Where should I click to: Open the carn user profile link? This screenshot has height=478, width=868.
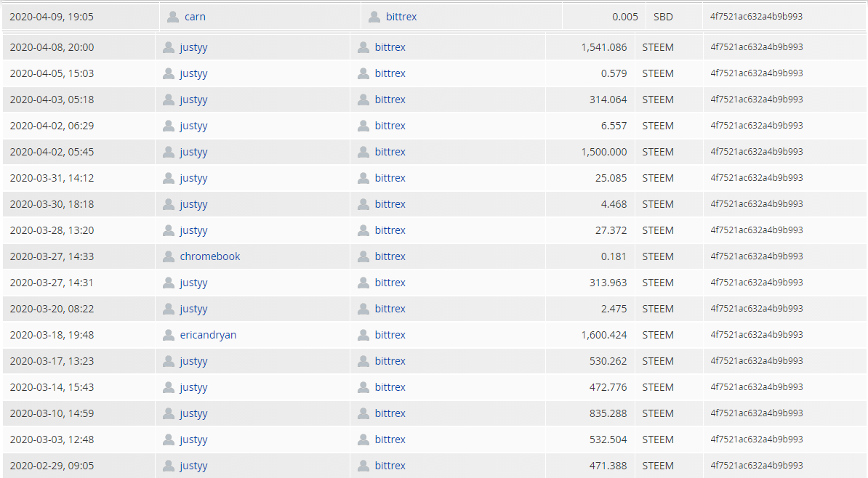pyautogui.click(x=195, y=17)
